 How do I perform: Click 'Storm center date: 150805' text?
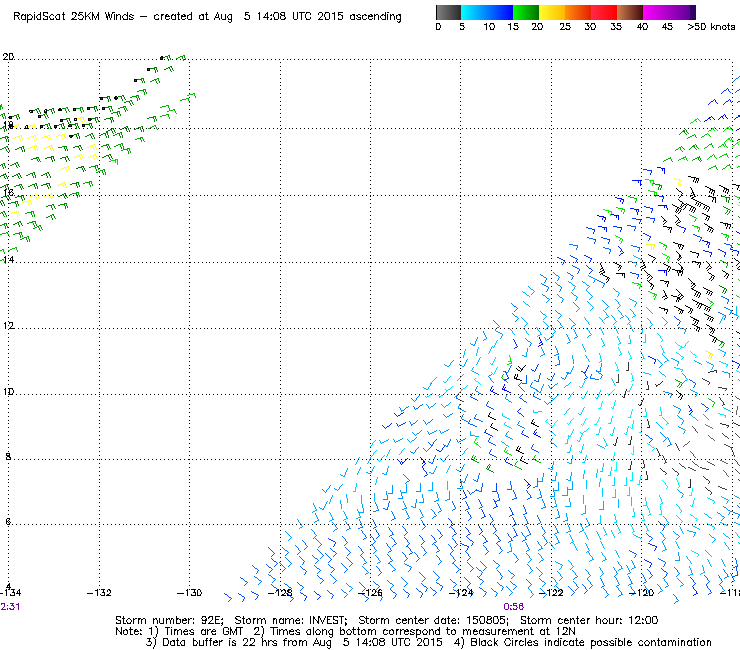click(433, 620)
